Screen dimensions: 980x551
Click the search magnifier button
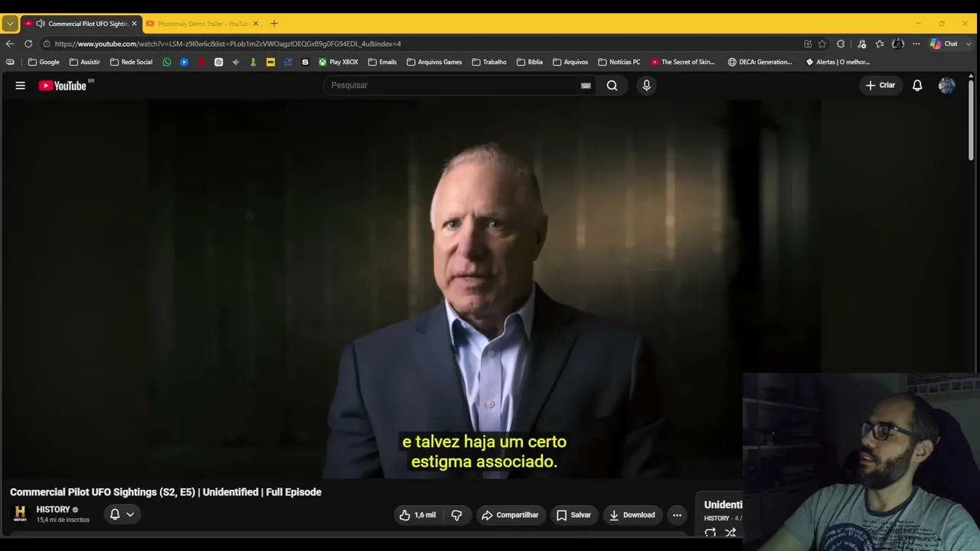point(612,86)
